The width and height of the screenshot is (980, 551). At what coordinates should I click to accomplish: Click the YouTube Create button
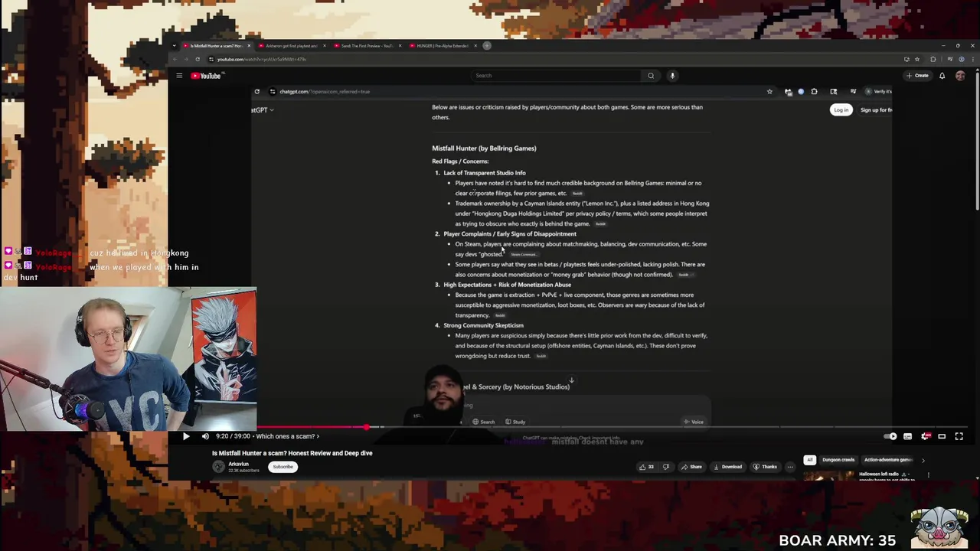(x=917, y=76)
